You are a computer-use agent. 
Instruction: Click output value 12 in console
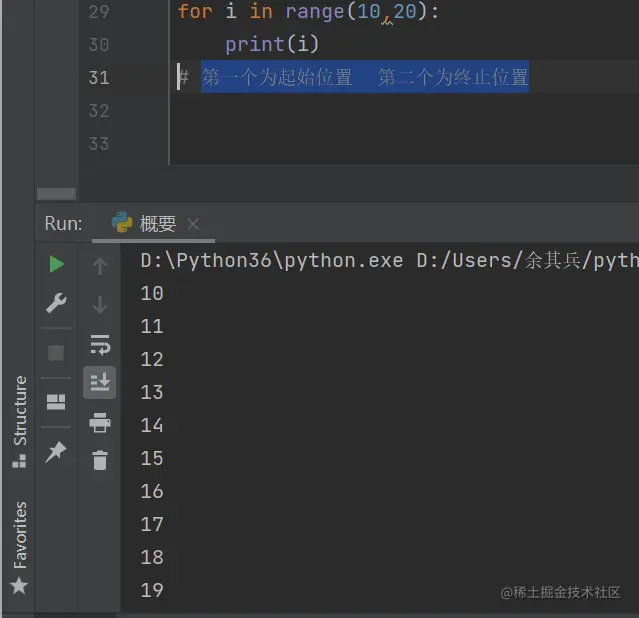click(x=152, y=359)
